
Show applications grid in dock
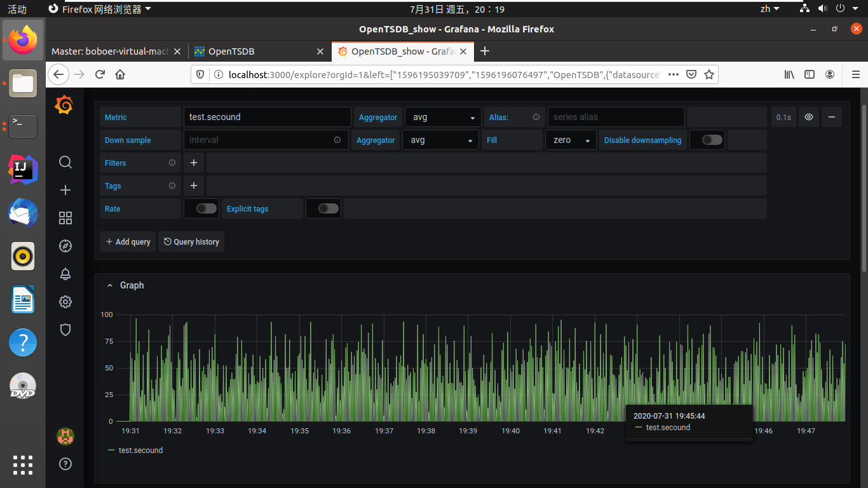point(23,465)
